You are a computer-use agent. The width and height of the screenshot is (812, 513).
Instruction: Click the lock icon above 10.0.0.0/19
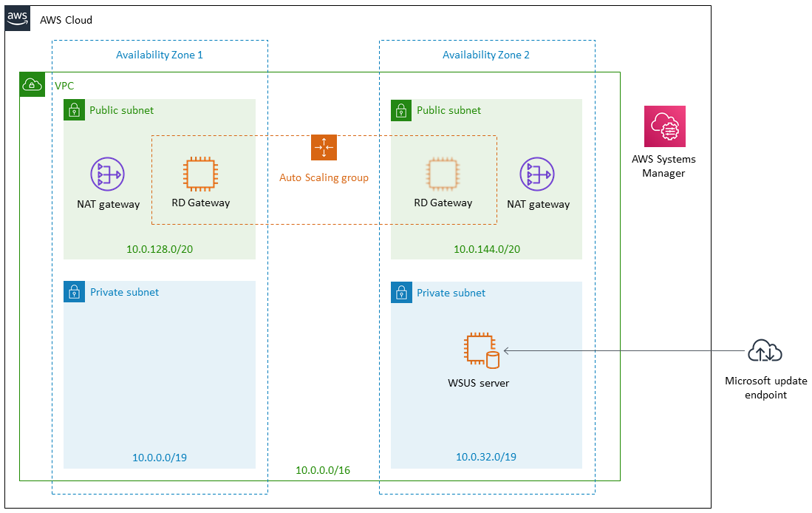[x=74, y=292]
